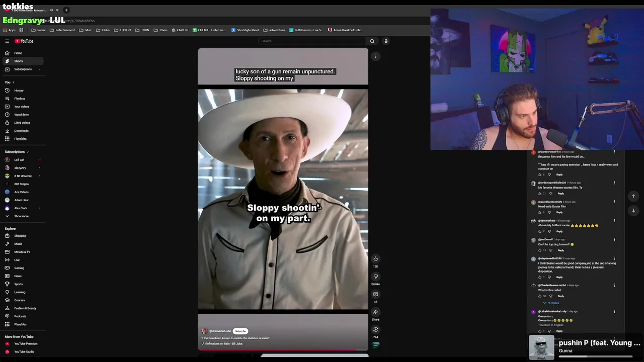Open the ChatGPT bookmark
Viewport: 644px width, 362px height.
180,30
